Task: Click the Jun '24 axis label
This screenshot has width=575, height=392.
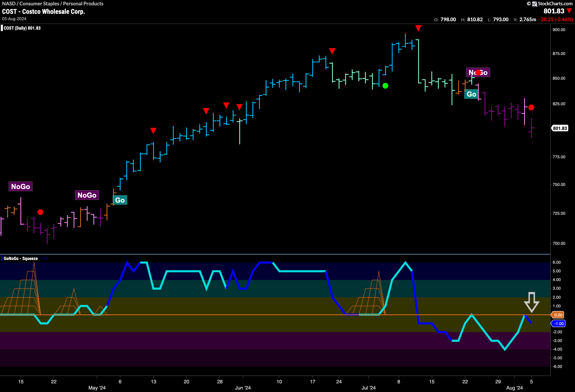Action: [x=243, y=388]
